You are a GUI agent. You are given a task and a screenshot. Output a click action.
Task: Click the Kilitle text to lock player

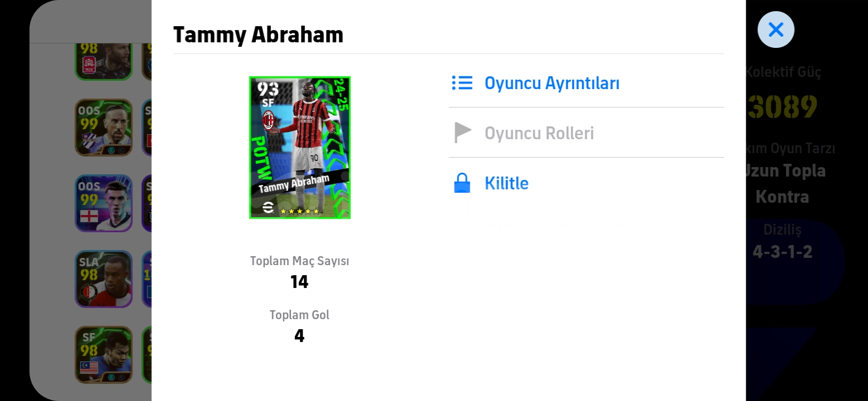pyautogui.click(x=506, y=183)
